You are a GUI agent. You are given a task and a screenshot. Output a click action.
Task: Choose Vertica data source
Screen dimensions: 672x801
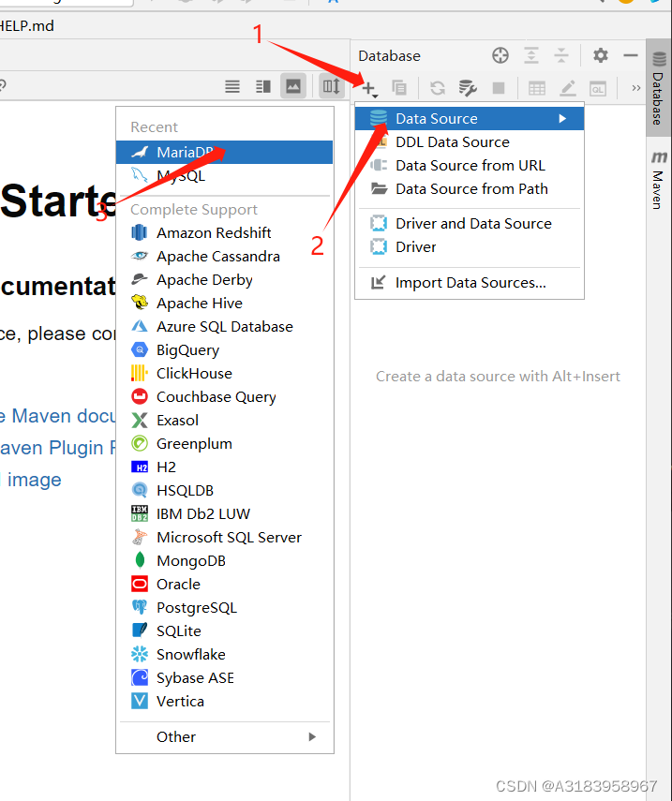click(x=224, y=702)
